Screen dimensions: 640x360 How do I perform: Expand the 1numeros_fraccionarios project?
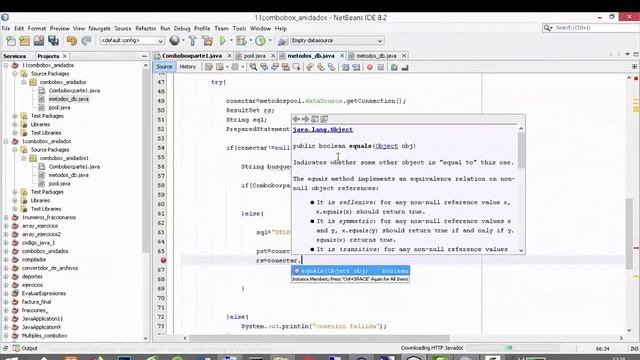[6, 218]
